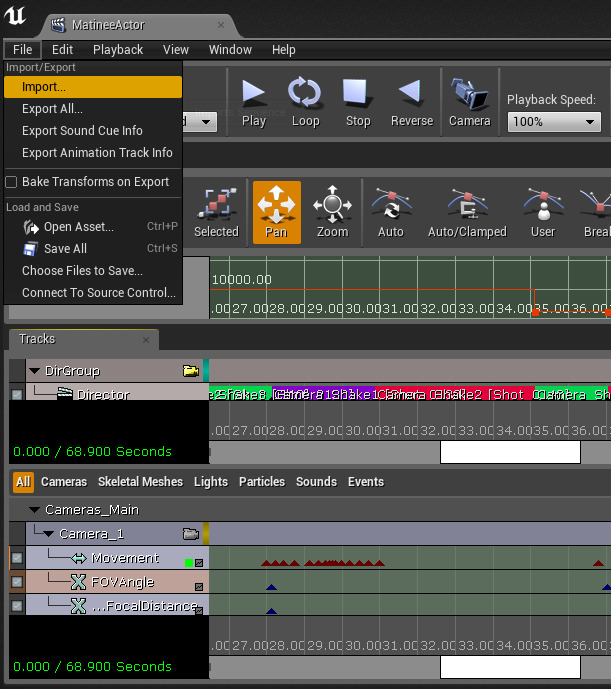Choose Auto/Clamped tangent mode
611x689 pixels.
pyautogui.click(x=467, y=212)
